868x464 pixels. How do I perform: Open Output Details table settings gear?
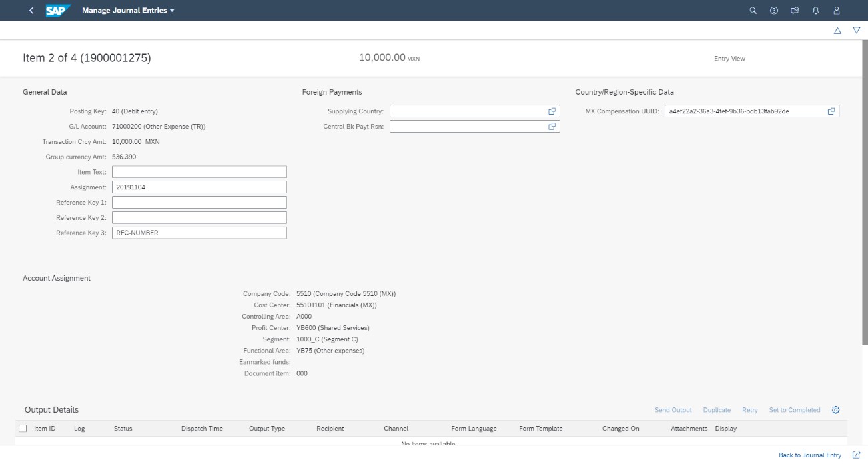pyautogui.click(x=835, y=410)
